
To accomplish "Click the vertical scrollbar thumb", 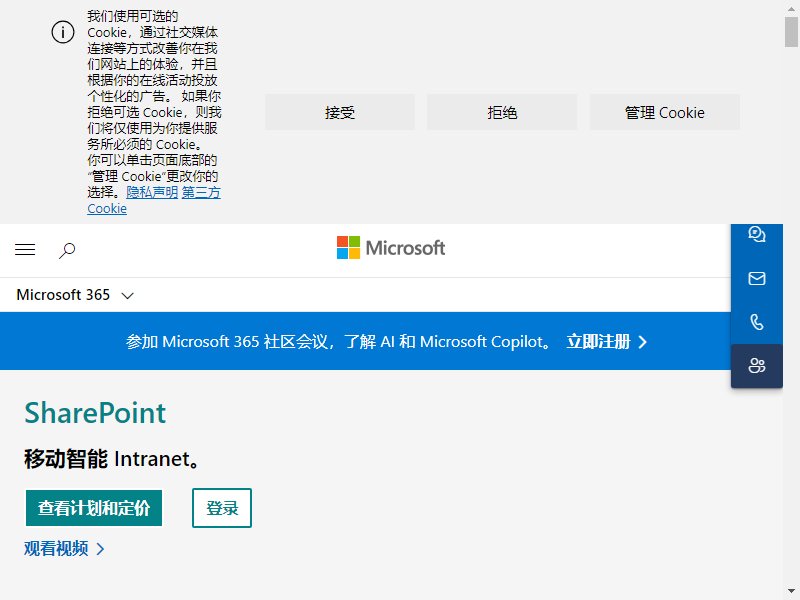I will pos(791,32).
